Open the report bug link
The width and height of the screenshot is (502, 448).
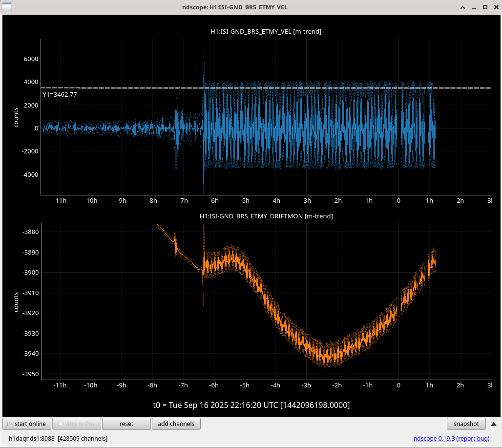pos(473,438)
